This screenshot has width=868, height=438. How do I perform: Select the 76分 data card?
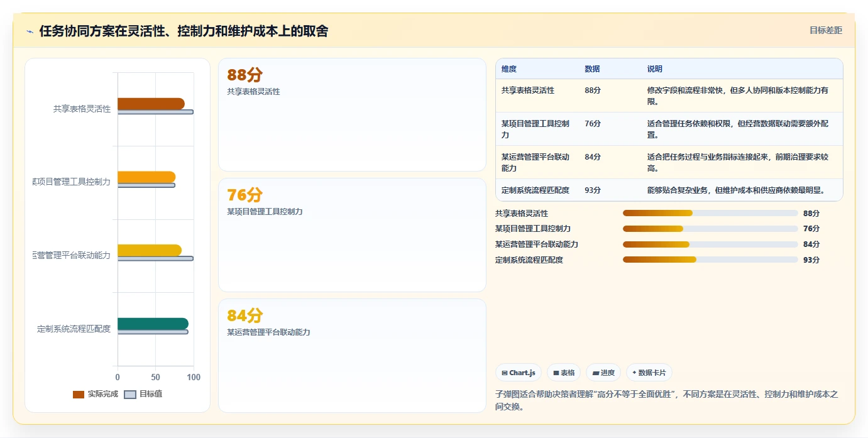(352, 235)
